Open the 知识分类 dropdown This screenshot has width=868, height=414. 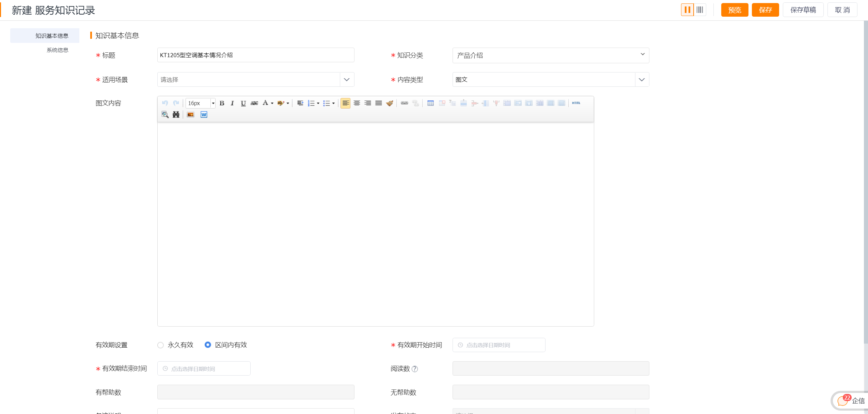[x=550, y=55]
